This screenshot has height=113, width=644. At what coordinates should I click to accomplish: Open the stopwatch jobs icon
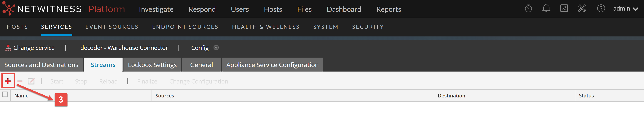tap(528, 9)
